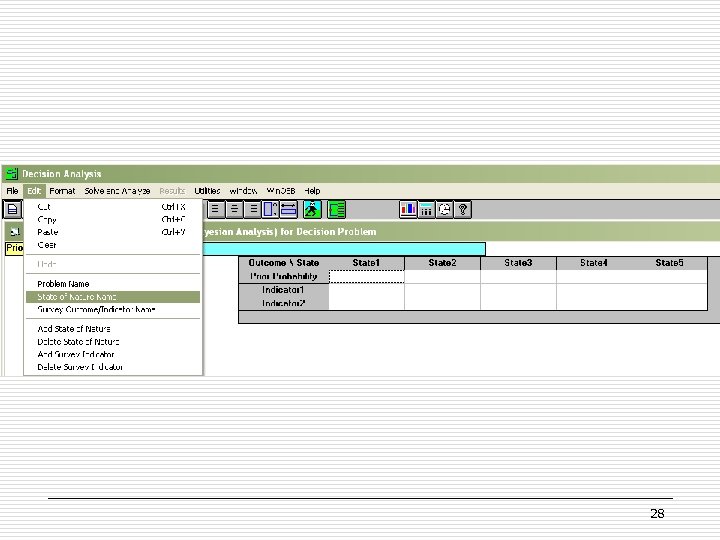The height and width of the screenshot is (540, 720).
Task: Select the highlighted State of Nature Name entry
Action: [113, 297]
